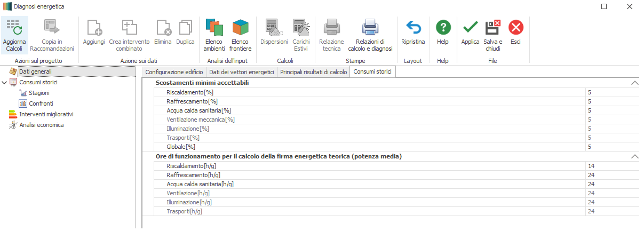
Task: Collapse Ore di funzionamento section
Action: pos(634,157)
